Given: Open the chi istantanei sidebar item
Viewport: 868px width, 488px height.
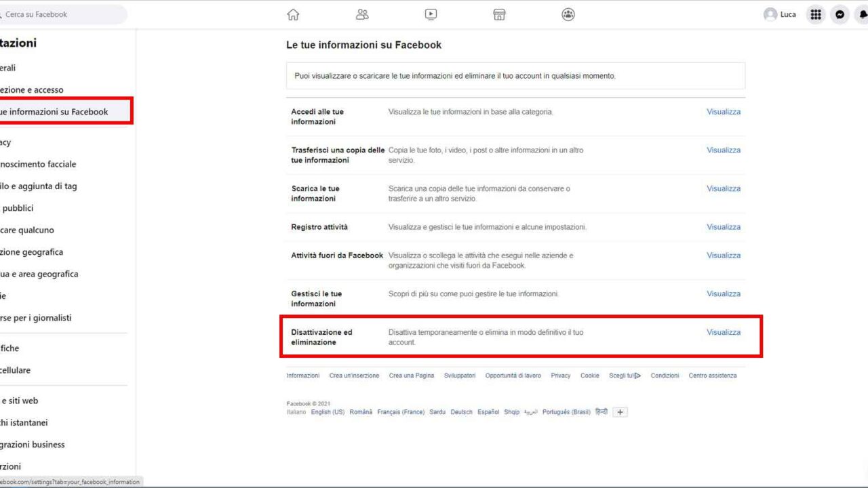Looking at the screenshot, I should click(x=24, y=422).
